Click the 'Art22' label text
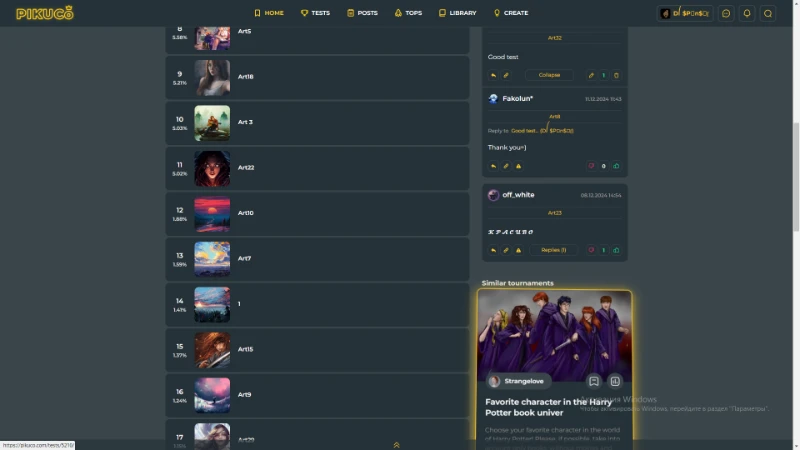This screenshot has height=450, width=800. [246, 167]
